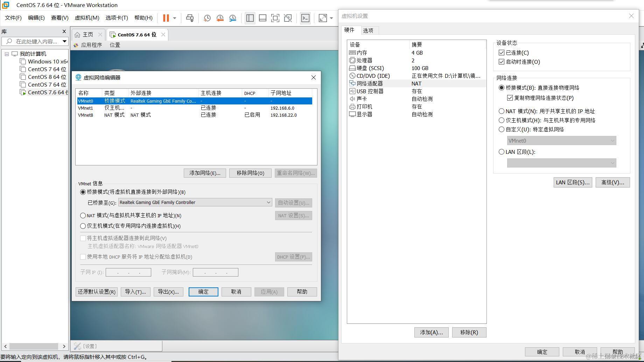Toggle the 启动时连接(O) checkbox
644x362 pixels.
coord(502,62)
